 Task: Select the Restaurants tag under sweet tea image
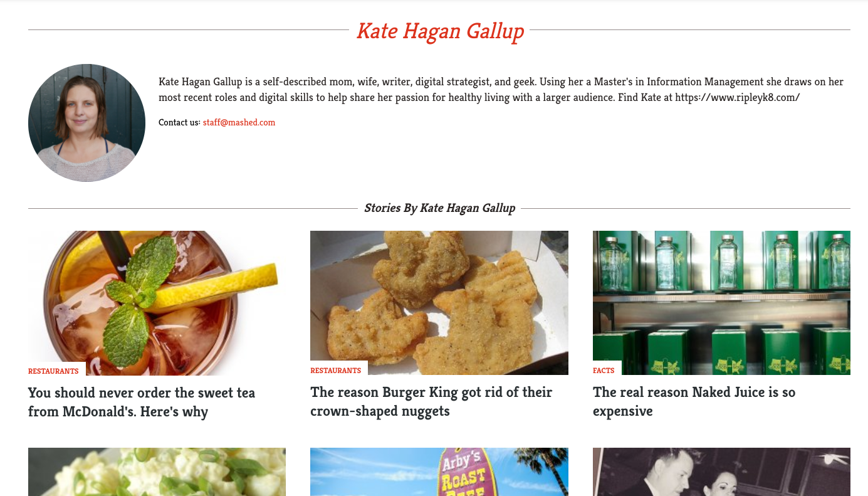(53, 371)
